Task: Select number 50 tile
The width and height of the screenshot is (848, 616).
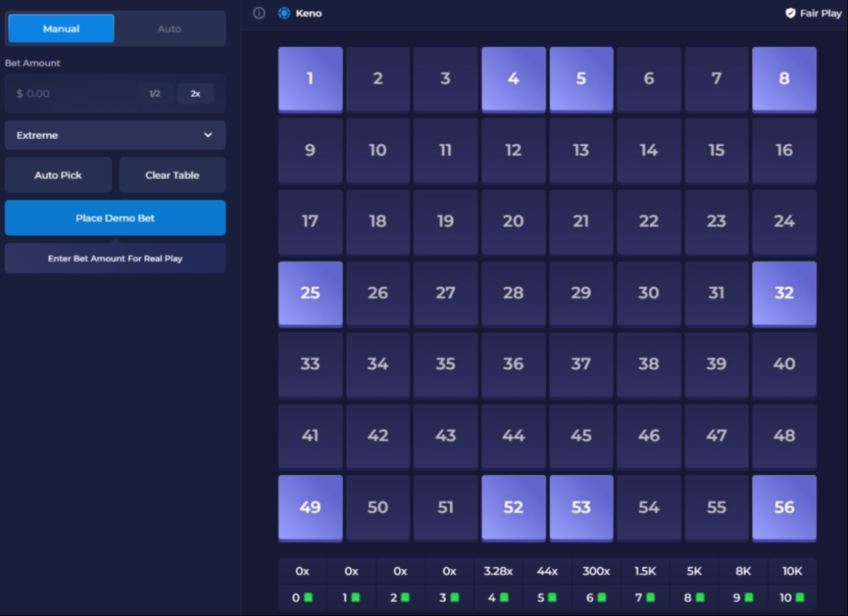Action: pos(378,508)
